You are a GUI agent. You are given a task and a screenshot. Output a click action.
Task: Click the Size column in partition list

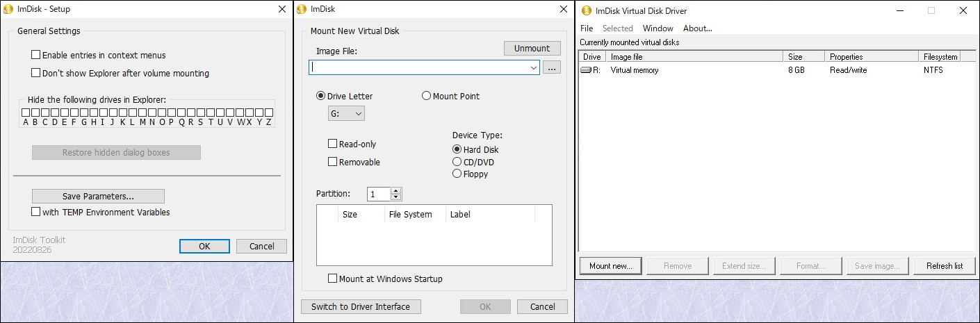361,214
